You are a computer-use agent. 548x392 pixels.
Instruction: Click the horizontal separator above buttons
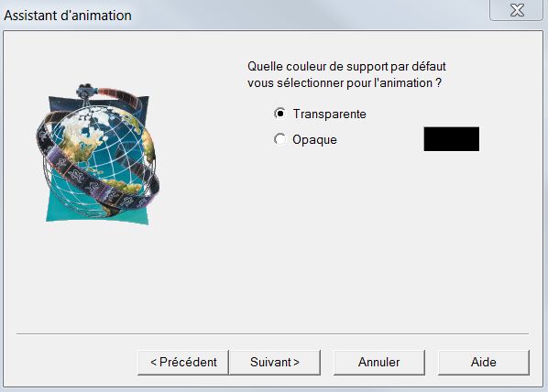coord(272,333)
